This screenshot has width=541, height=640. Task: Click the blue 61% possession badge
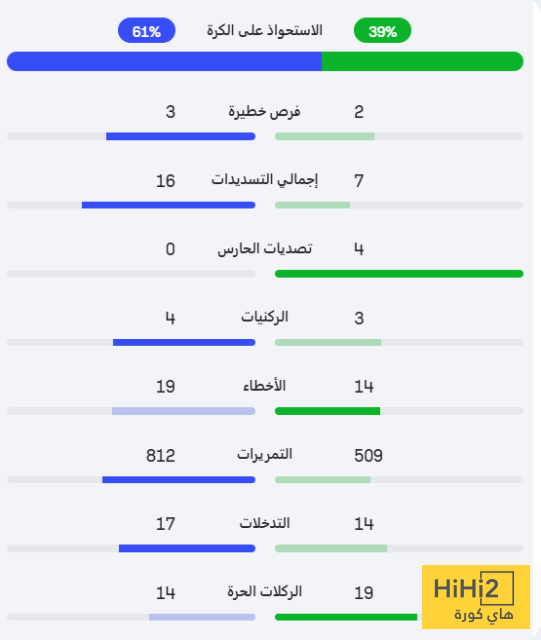click(147, 30)
